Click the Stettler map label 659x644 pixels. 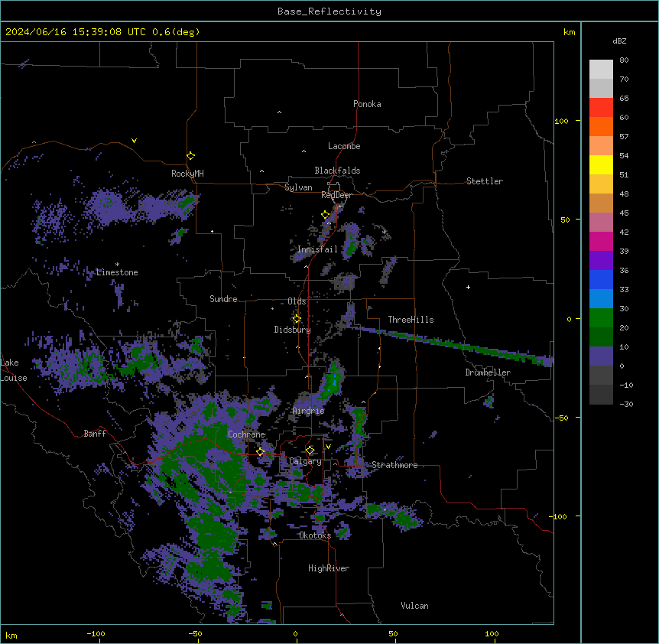[485, 181]
